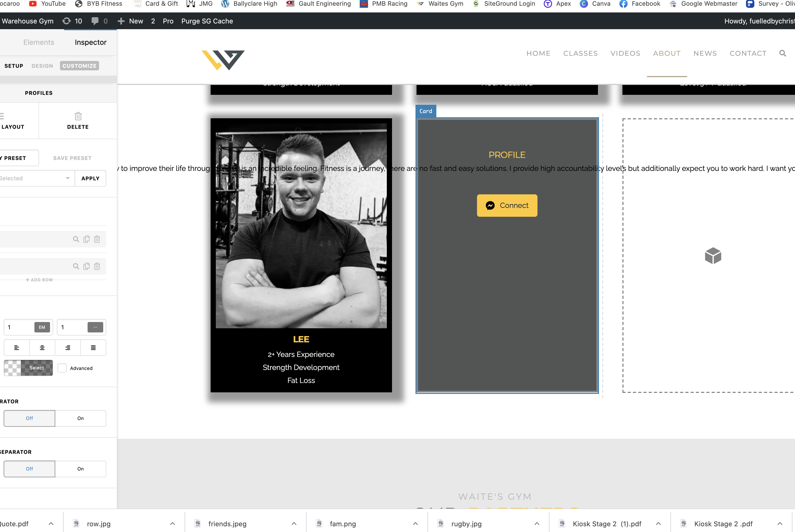Open the CONTACT menu item
The height and width of the screenshot is (532, 795).
[748, 53]
